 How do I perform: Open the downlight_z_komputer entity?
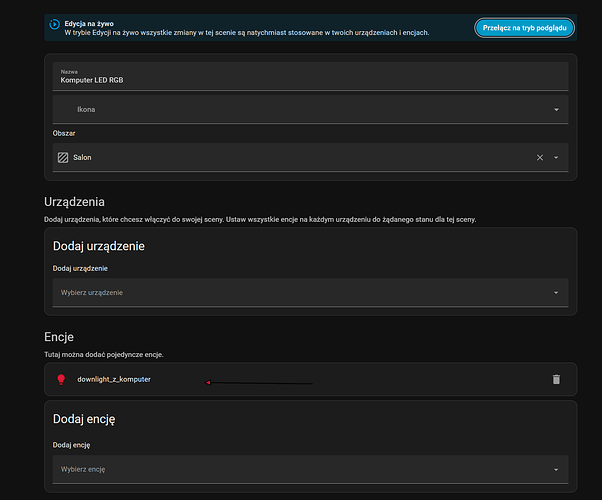pos(114,379)
